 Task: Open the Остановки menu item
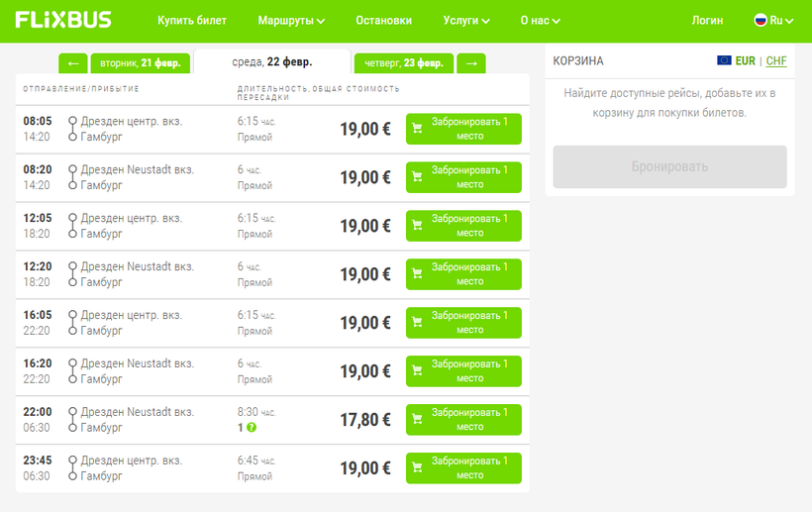point(383,20)
